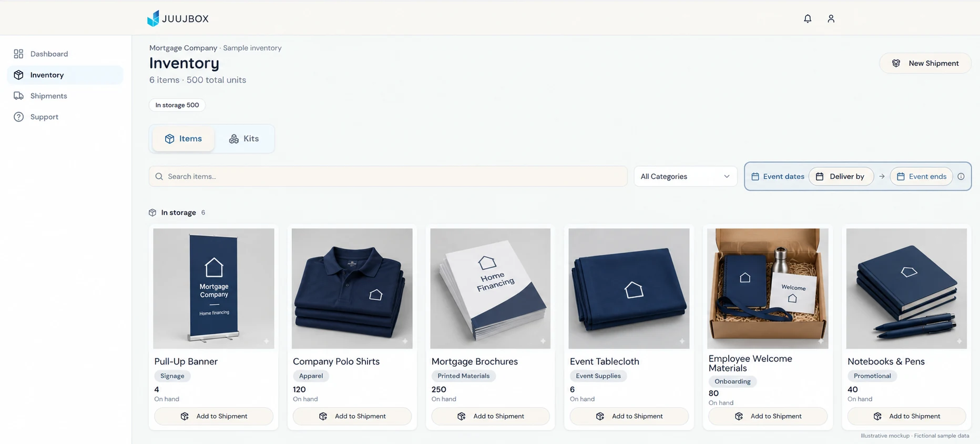Switch to the Kits tab
Image resolution: width=980 pixels, height=444 pixels.
coord(243,139)
